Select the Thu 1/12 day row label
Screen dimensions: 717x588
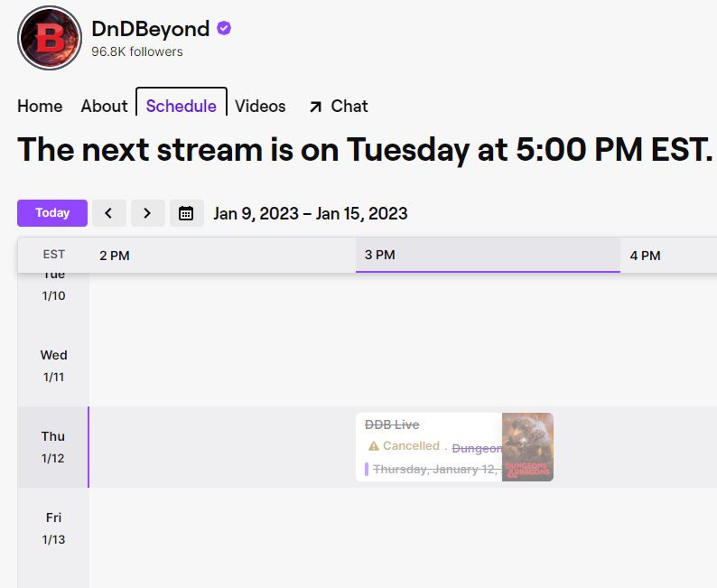[53, 447]
